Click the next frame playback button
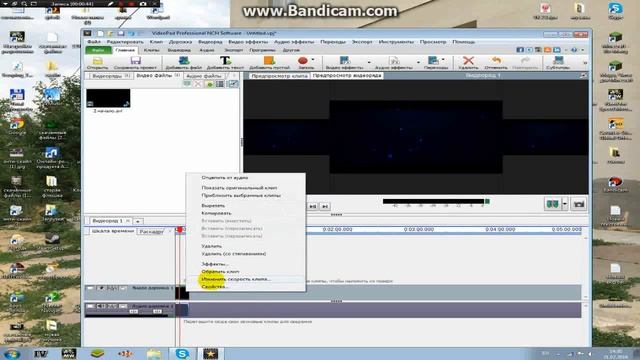The width and height of the screenshot is (640, 360). tap(313, 207)
